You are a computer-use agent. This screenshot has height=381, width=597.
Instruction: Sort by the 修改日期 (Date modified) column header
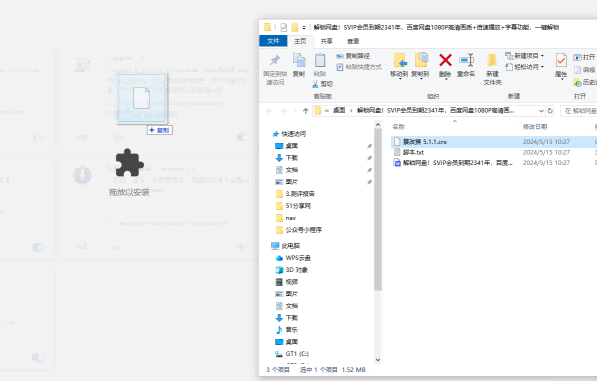[x=535, y=127]
